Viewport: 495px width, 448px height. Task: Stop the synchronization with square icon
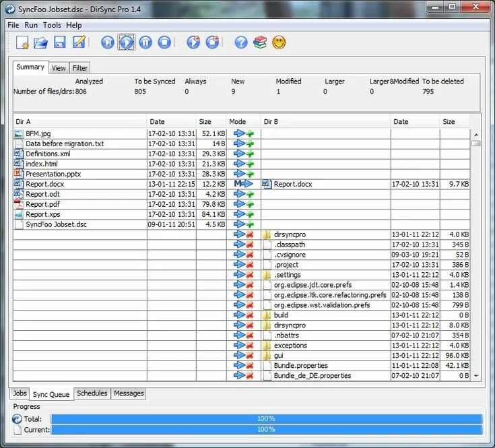[x=164, y=42]
